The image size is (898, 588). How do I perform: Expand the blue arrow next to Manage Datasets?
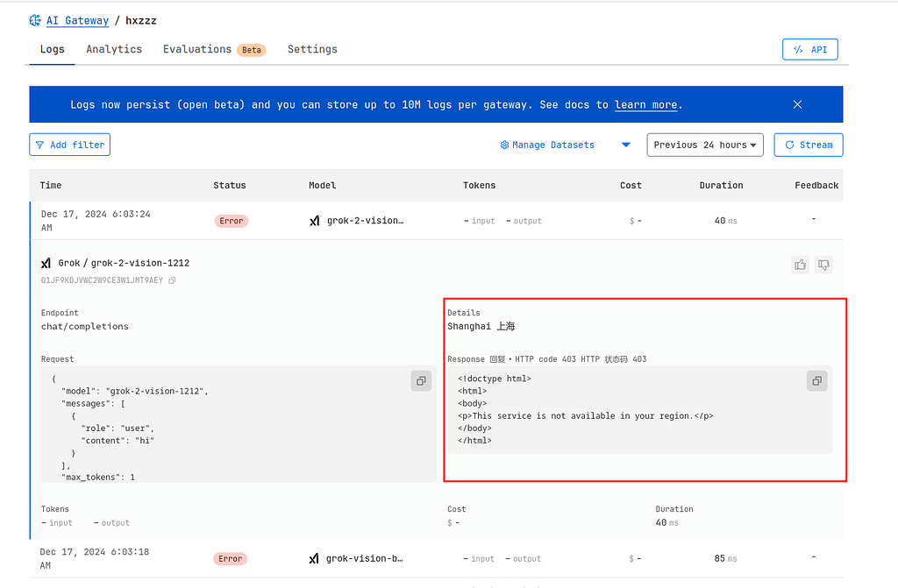(x=626, y=145)
